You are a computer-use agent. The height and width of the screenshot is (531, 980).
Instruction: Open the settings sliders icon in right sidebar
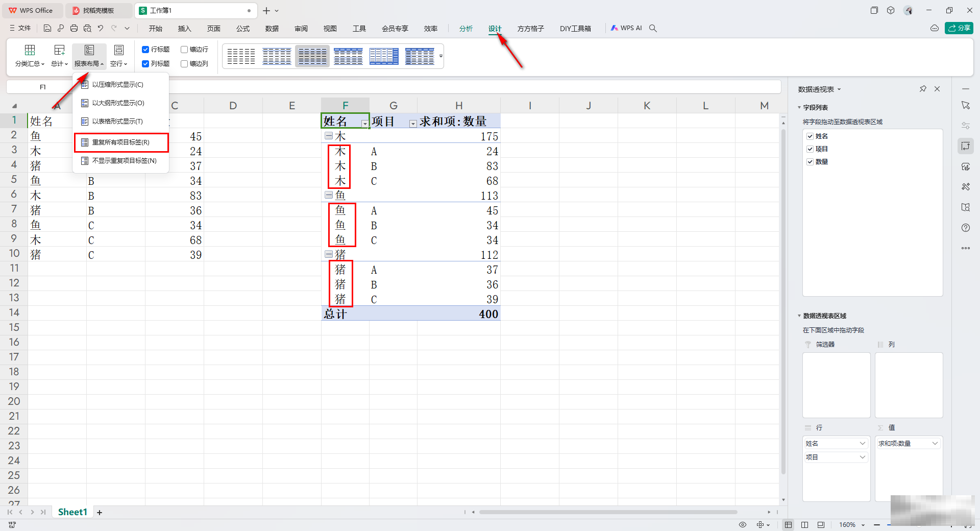tap(966, 126)
